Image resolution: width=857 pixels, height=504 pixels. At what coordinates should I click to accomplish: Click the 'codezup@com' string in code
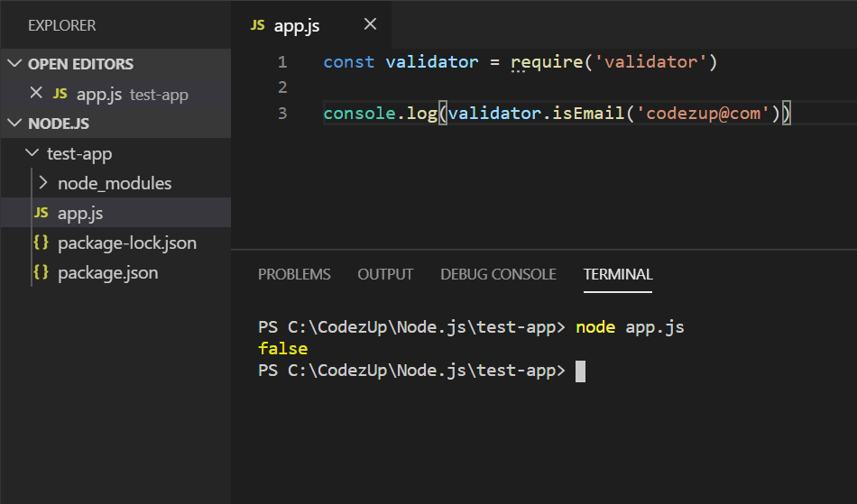pos(703,114)
